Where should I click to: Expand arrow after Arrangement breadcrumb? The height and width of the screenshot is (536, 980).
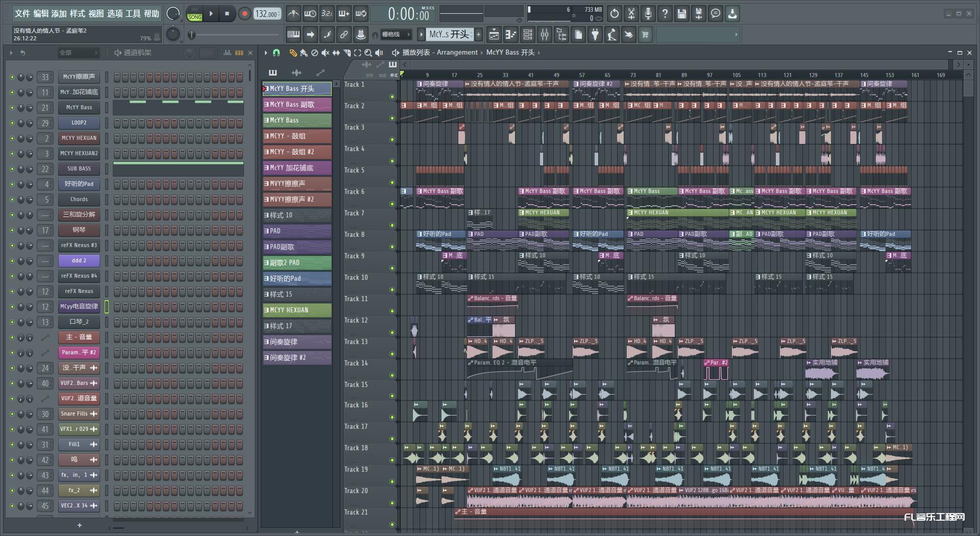[x=482, y=53]
